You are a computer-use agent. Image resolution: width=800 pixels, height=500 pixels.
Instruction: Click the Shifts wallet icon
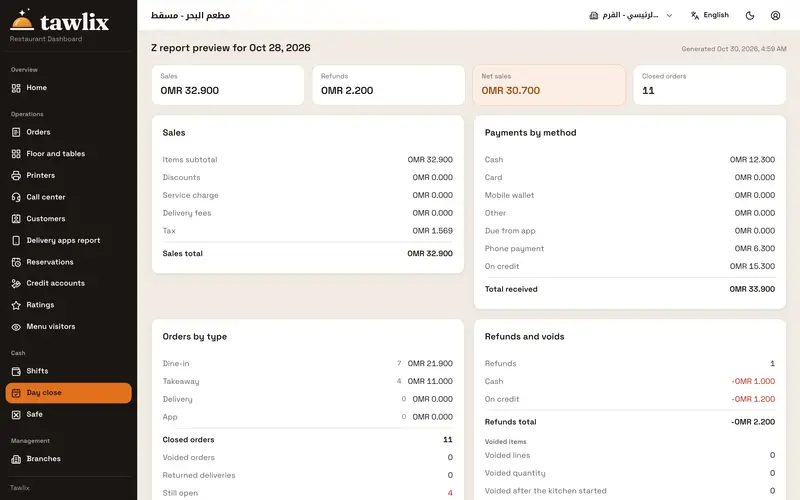click(16, 371)
